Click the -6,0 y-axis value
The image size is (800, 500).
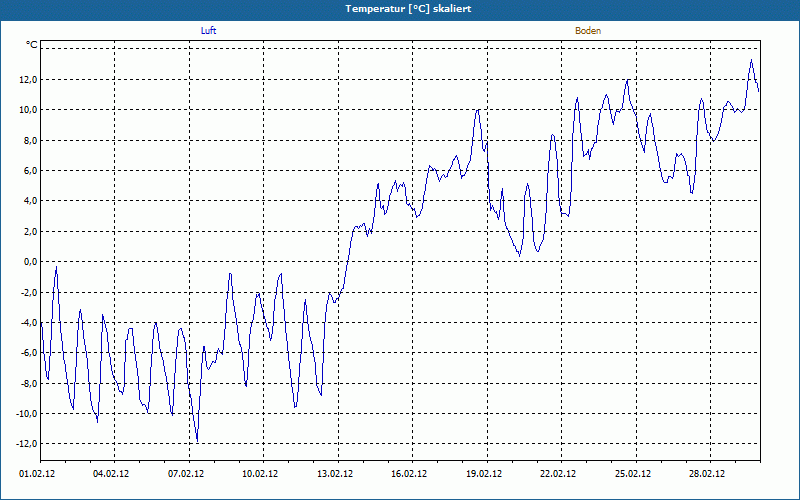(29, 353)
